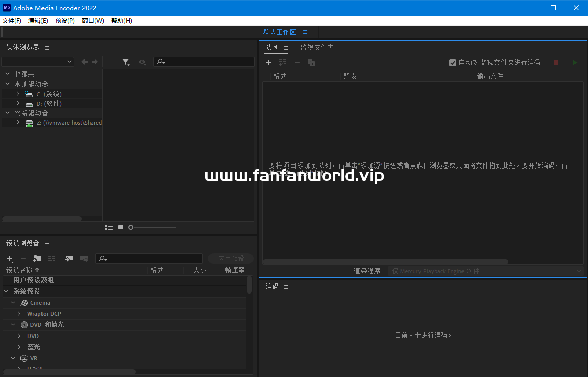Click the 格式 column header in Preset Browser
Viewport: 588px width, 377px height.
(x=157, y=270)
